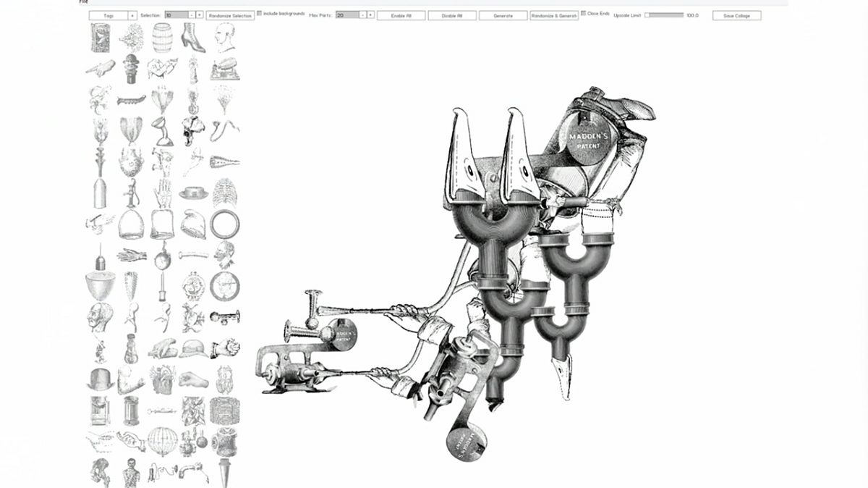
Task: Increase the Max Parts value
Action: (370, 15)
